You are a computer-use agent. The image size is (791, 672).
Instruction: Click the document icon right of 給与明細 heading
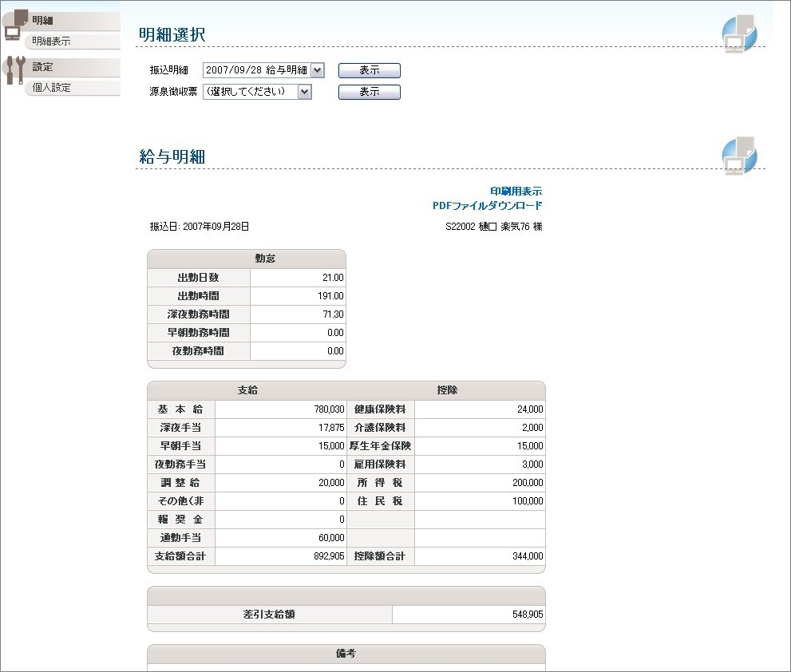point(739,156)
